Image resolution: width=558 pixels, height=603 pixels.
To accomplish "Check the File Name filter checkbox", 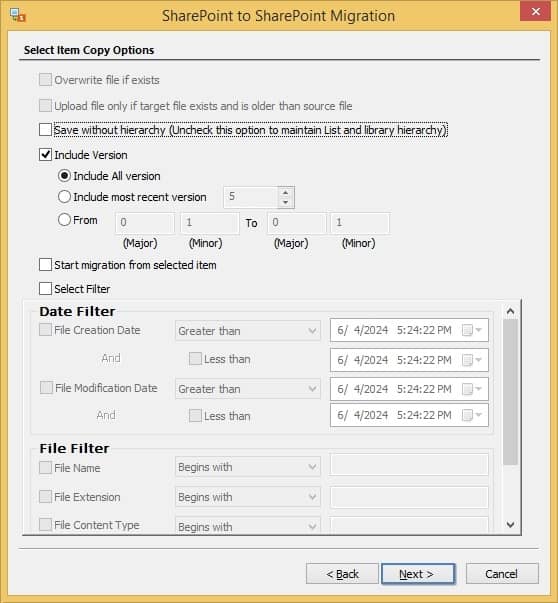I will (45, 468).
